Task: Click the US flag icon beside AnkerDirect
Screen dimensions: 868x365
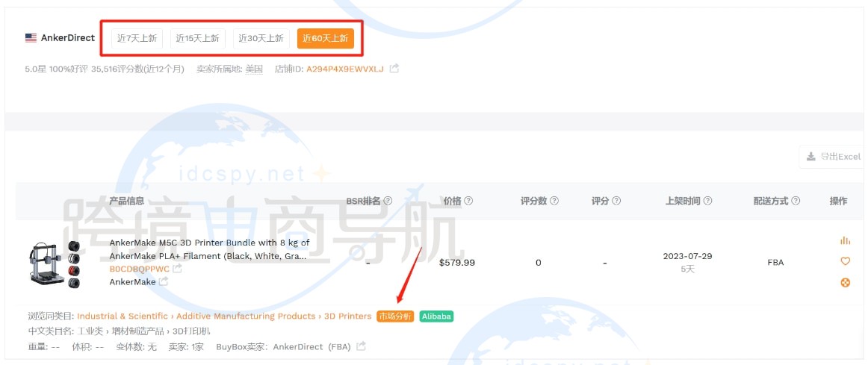Action: (x=31, y=38)
